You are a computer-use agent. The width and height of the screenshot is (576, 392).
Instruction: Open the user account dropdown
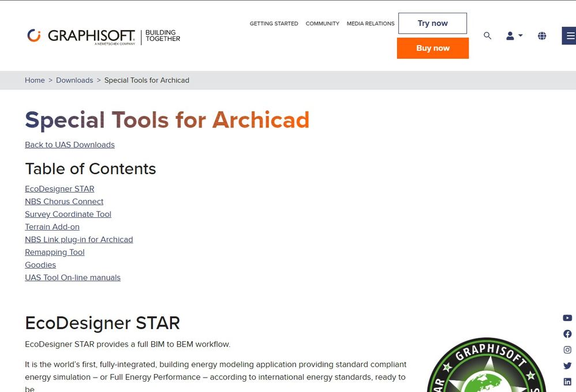tap(514, 36)
